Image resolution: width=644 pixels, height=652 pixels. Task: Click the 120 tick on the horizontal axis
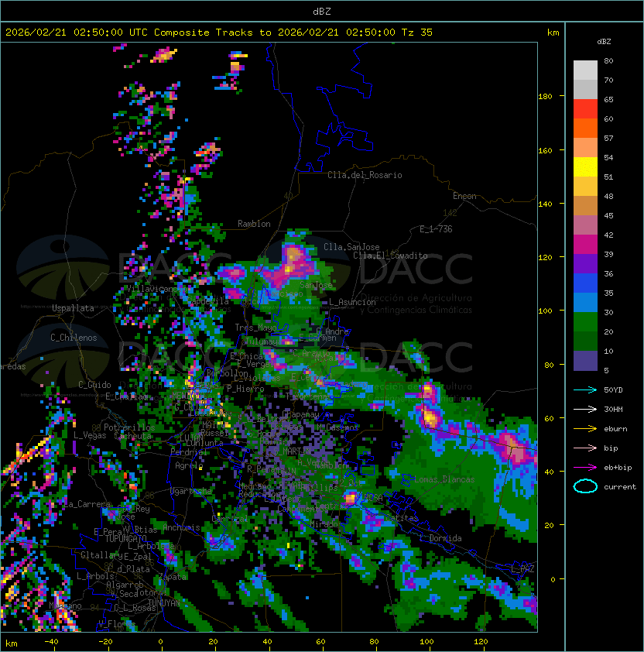click(x=481, y=642)
